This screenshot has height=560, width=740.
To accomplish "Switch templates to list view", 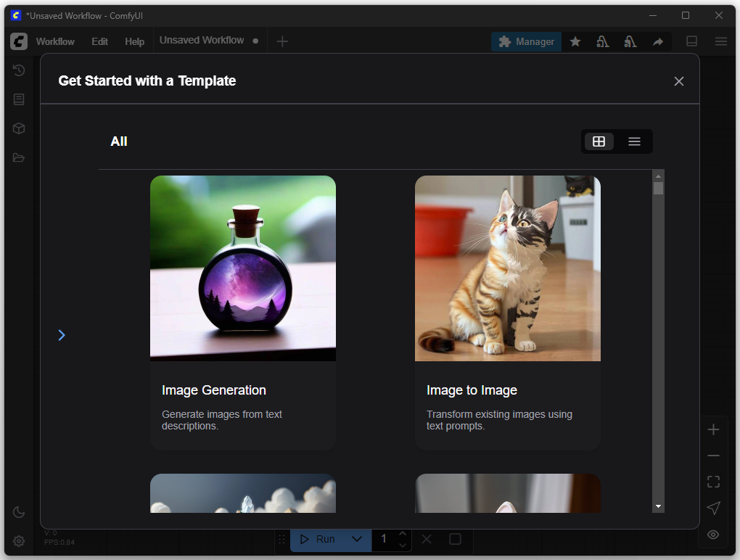I will [x=634, y=141].
